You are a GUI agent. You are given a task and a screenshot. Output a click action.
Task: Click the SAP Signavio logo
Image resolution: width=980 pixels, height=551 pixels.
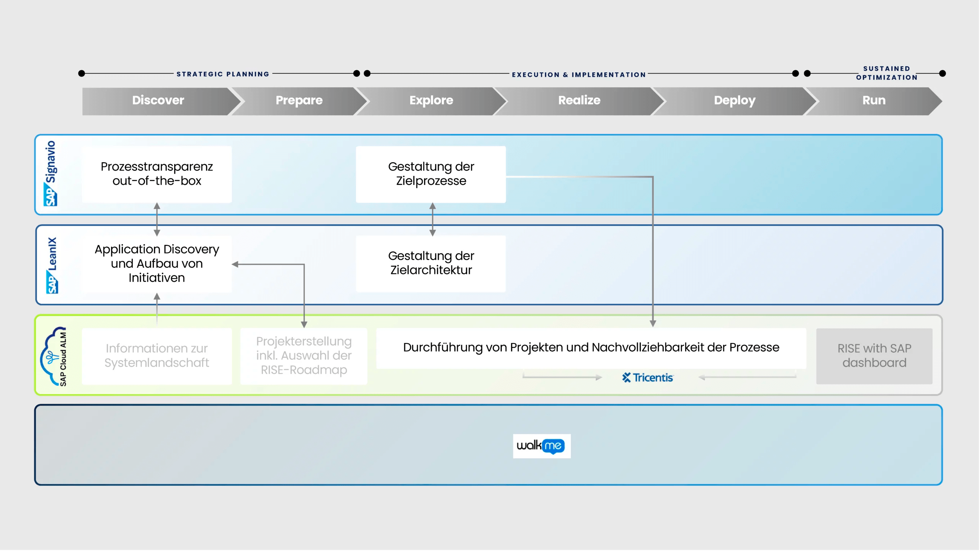[x=51, y=174]
